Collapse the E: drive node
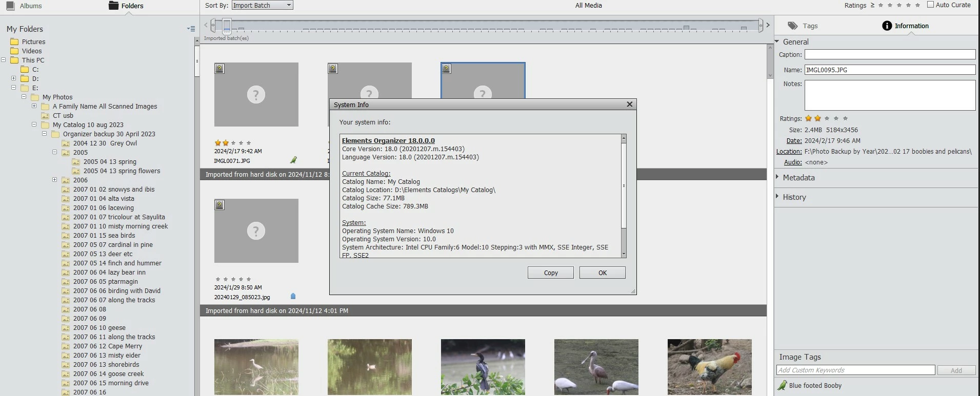Screen dimensions: 980x396 [14, 88]
